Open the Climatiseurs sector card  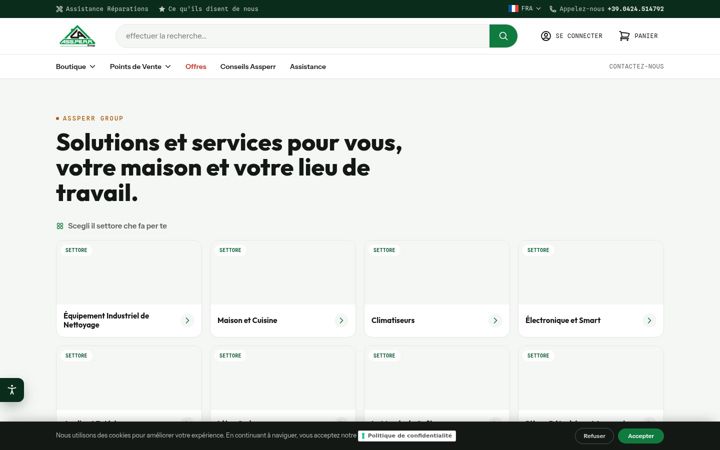(x=437, y=289)
